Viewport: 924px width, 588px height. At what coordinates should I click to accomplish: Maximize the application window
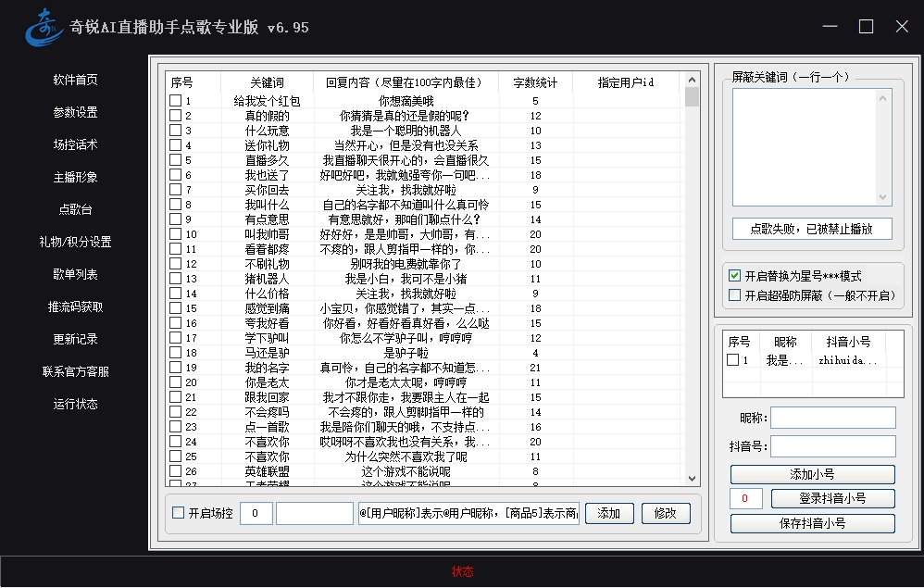pyautogui.click(x=866, y=27)
